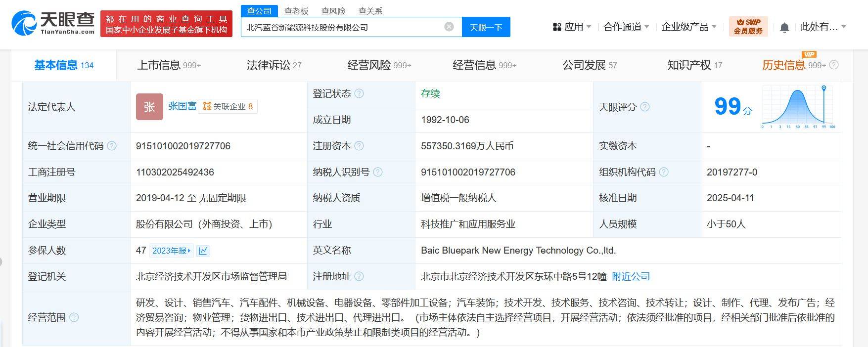
Task: Click help icon next to 统一社会信用代码
Action: (x=112, y=146)
